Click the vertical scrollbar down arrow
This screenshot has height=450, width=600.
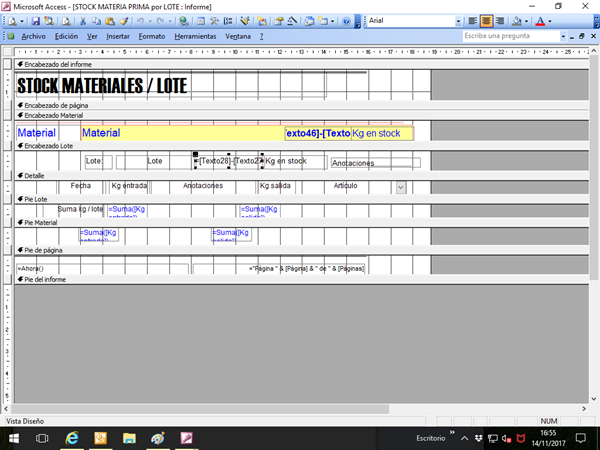coord(594,399)
